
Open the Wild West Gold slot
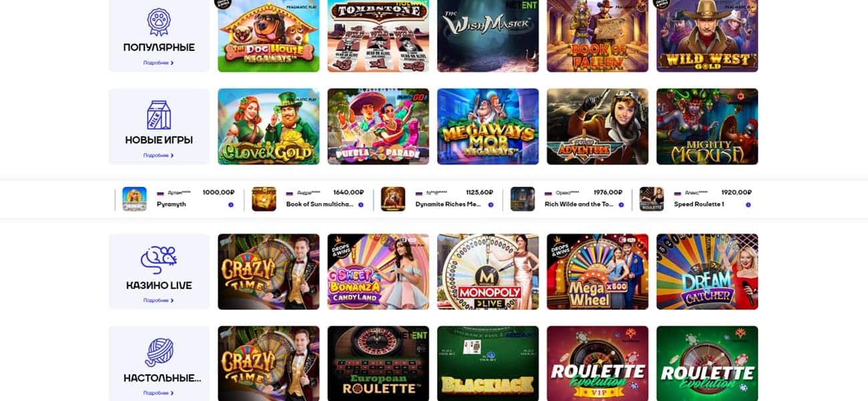[707, 36]
